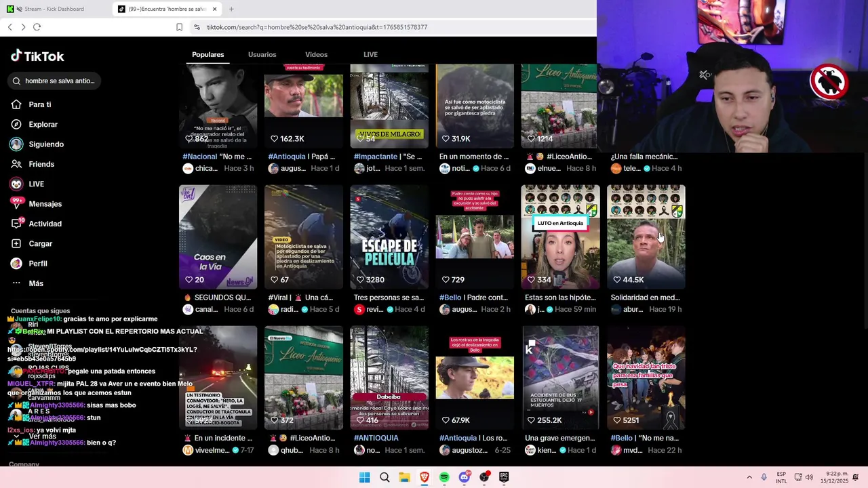The image size is (868, 488).
Task: Open Spotify from the taskbar
Action: click(x=444, y=477)
